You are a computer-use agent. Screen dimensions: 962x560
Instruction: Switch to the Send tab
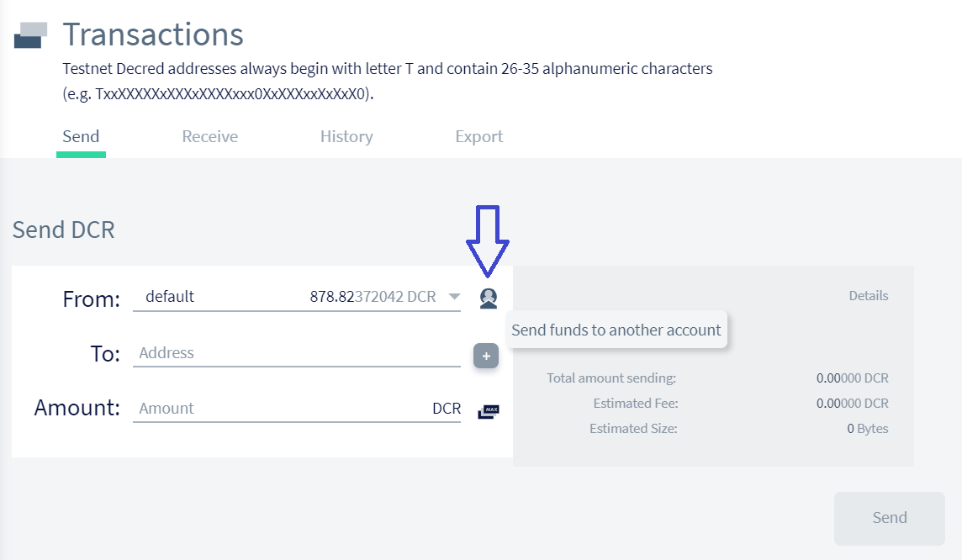(x=81, y=137)
